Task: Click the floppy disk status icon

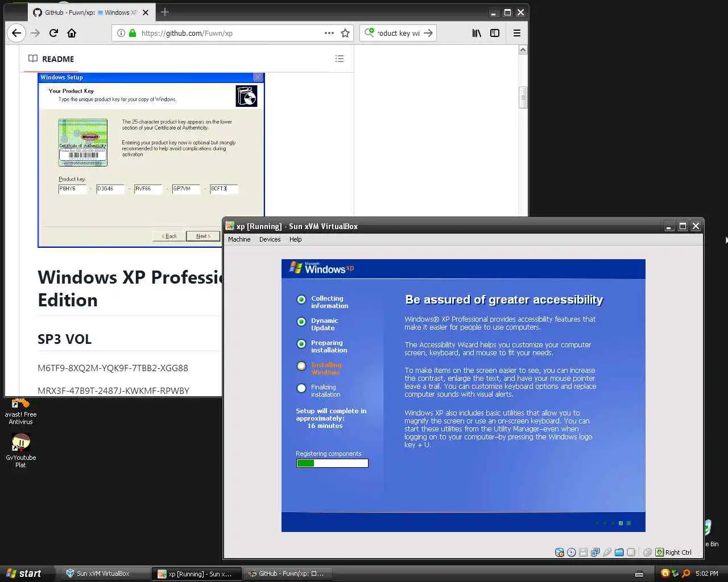Action: (x=584, y=552)
